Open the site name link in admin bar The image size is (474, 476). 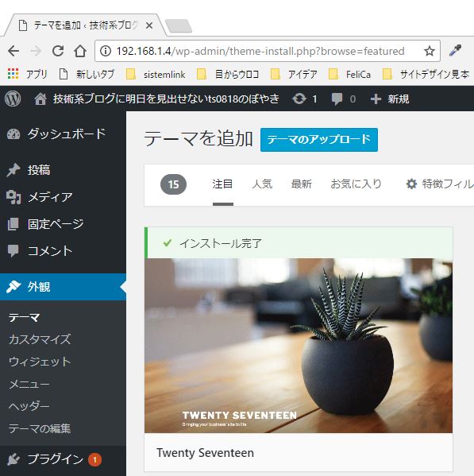(166, 99)
